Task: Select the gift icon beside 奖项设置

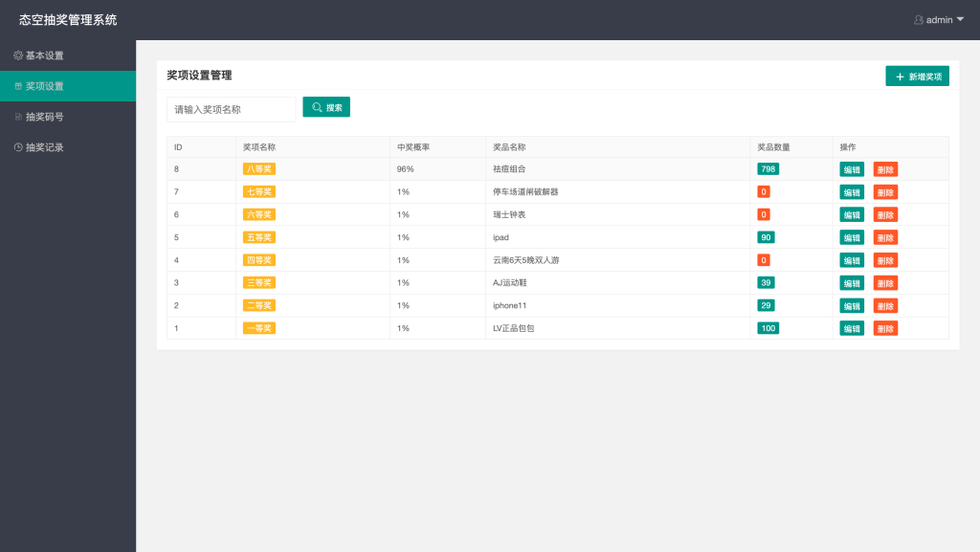Action: (18, 86)
